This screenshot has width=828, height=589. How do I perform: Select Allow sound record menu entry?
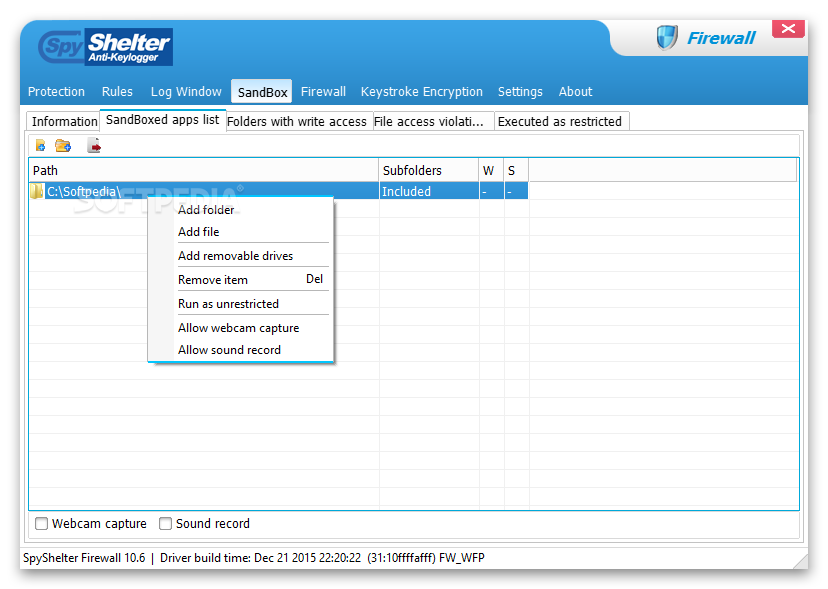(x=241, y=350)
